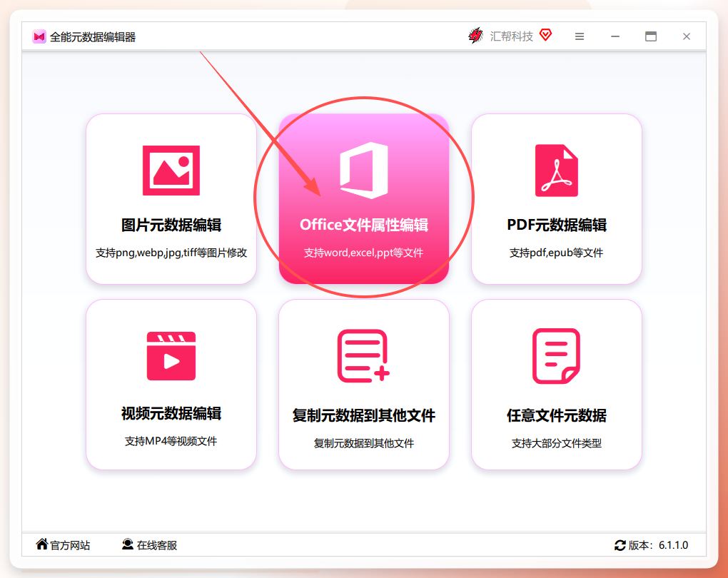Screen dimensions: 728x578
Task: Click text 支持pdf,epub等文件
Action: (x=556, y=253)
